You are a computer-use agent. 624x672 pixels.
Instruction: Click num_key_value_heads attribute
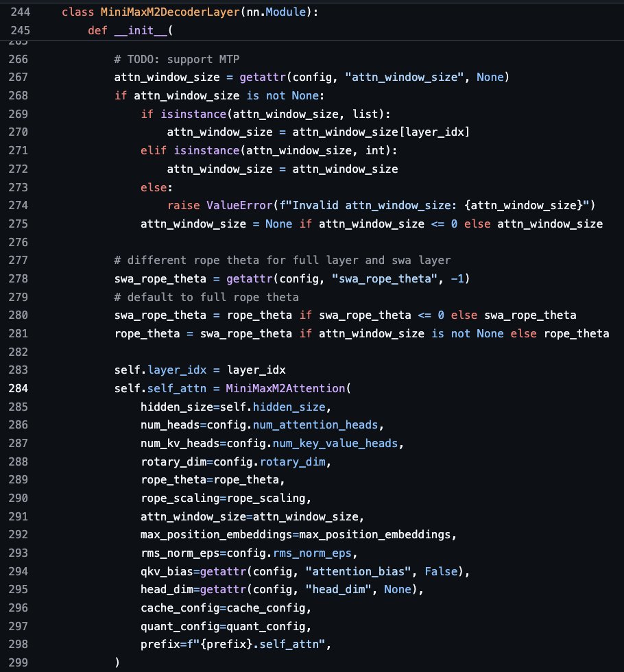(335, 443)
